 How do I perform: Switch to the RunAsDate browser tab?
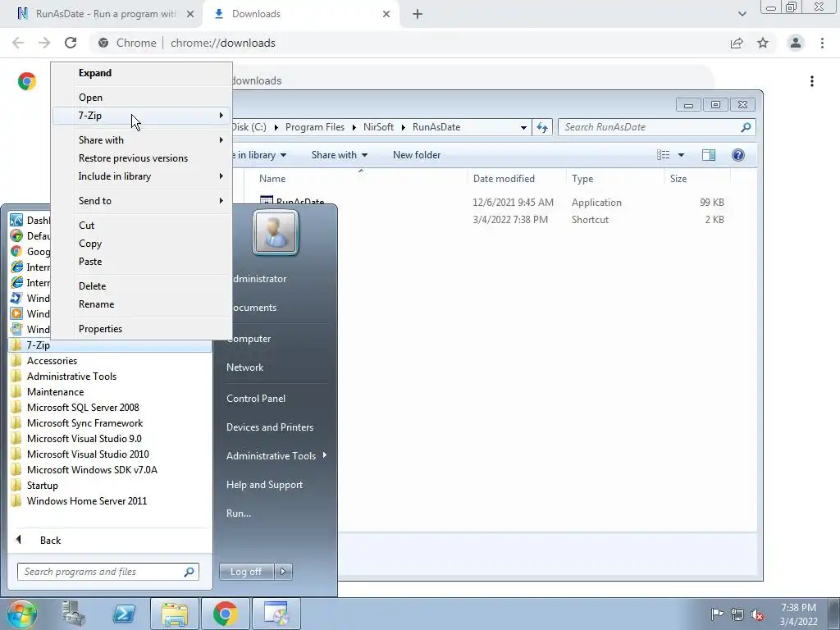[104, 14]
